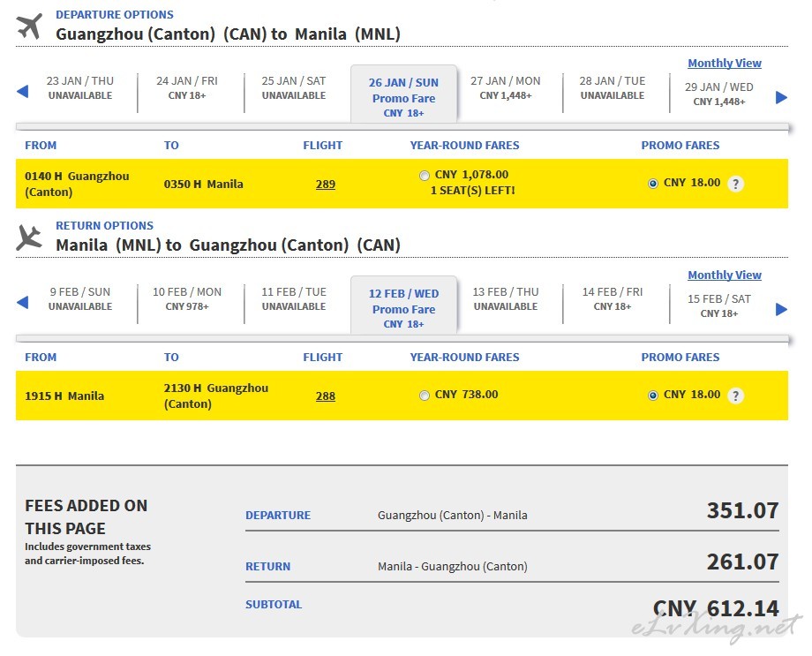Open help icon beside departure promo fare

coord(735,184)
